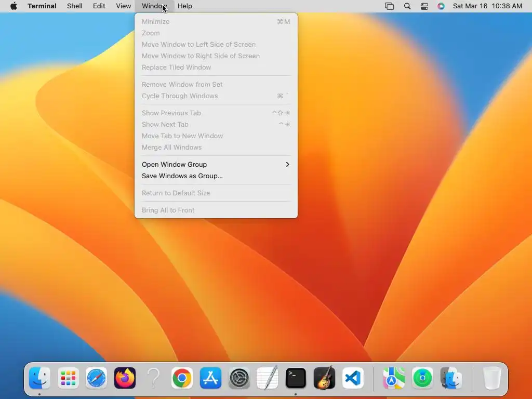
Task: Launch Google Chrome from the Dock
Action: coord(182,378)
